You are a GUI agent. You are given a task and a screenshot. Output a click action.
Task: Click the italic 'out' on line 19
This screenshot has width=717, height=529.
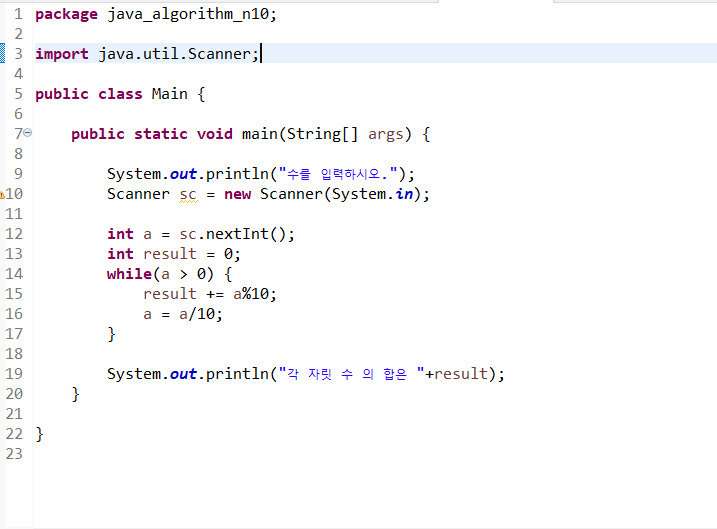pyautogui.click(x=183, y=374)
